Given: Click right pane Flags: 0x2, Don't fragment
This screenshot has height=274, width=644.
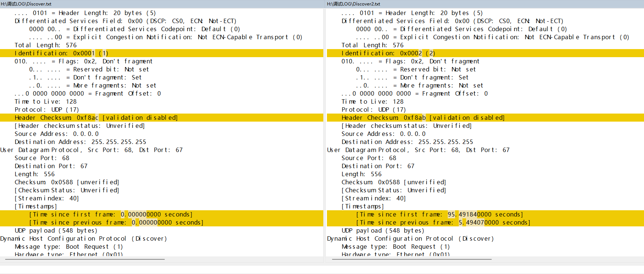Looking at the screenshot, I should click(410, 61).
